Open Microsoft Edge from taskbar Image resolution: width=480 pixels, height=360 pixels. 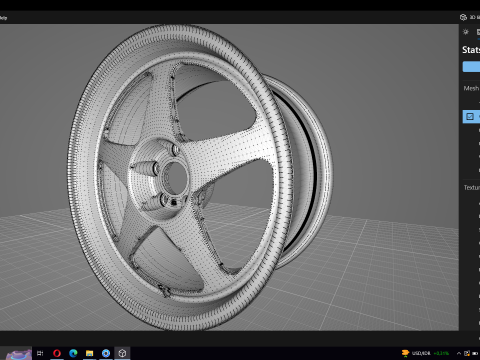(73, 353)
